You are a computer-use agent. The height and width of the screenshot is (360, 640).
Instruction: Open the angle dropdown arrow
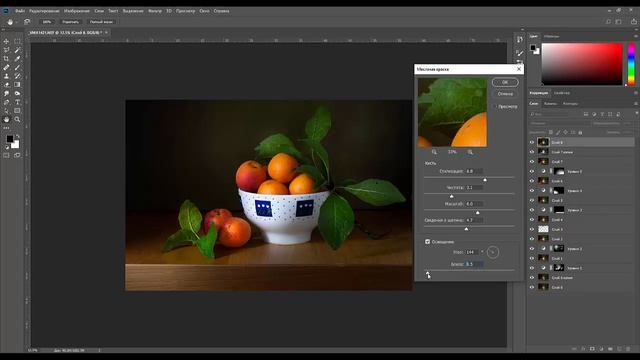[x=482, y=252]
